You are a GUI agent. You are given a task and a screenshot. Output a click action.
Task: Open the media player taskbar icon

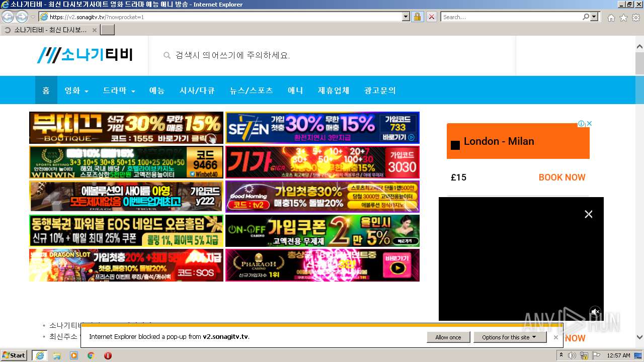[x=74, y=355]
